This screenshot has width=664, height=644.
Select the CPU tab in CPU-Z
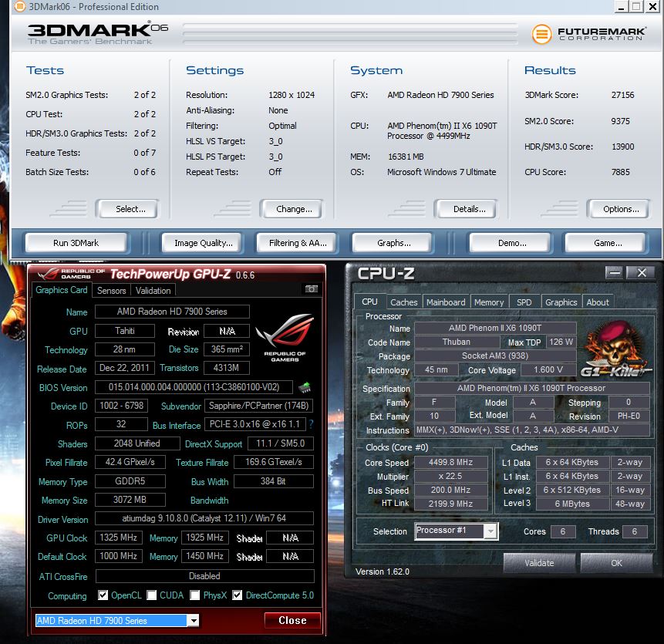369,302
